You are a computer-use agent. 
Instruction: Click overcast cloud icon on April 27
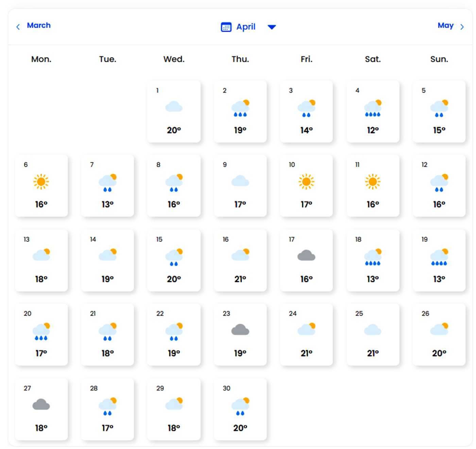coord(41,404)
